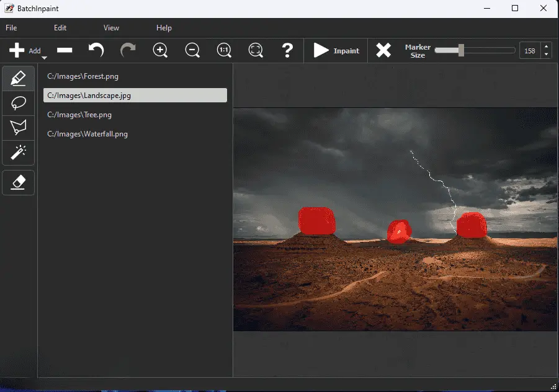Clear selection with X icon
Screen dimensions: 559x392
point(383,50)
